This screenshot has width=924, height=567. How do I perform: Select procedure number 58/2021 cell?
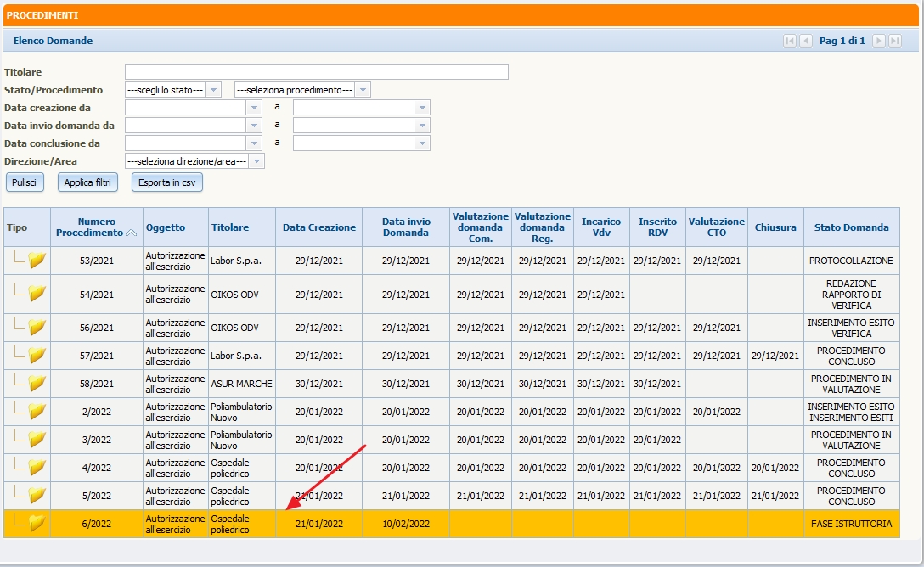click(97, 384)
